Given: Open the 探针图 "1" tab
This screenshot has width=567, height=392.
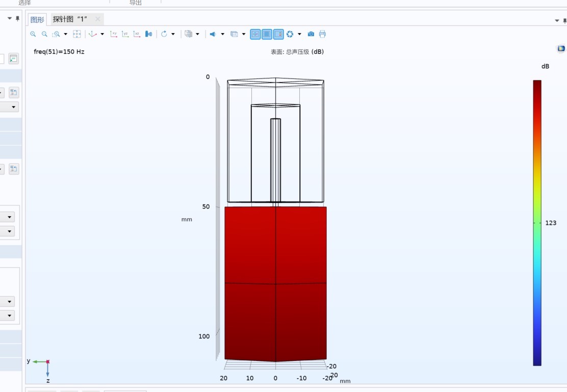Looking at the screenshot, I should pyautogui.click(x=70, y=19).
